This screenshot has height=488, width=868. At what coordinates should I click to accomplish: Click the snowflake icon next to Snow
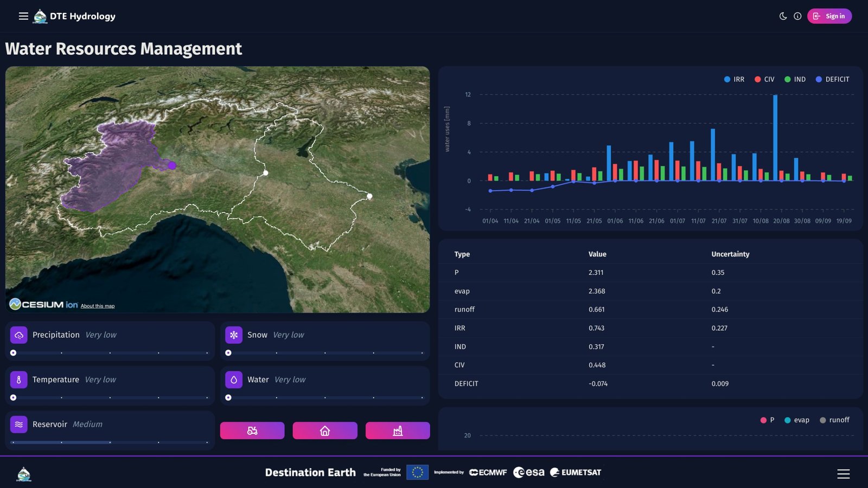point(233,335)
